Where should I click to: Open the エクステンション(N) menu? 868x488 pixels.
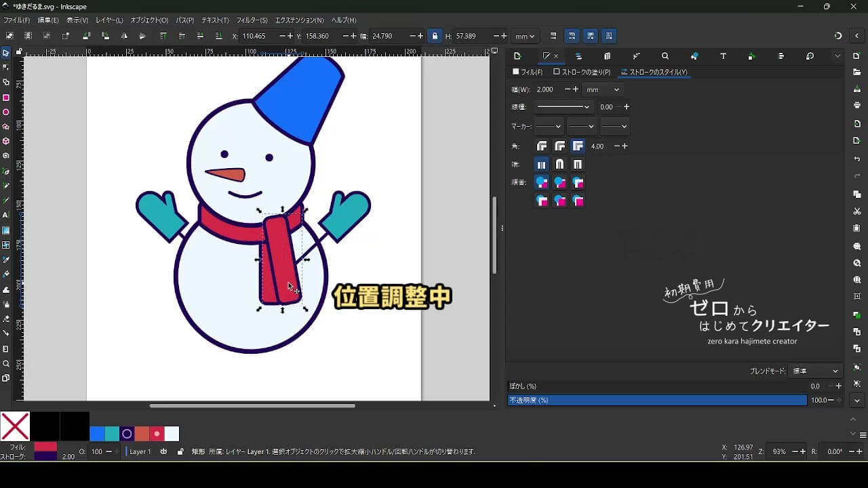click(x=299, y=20)
